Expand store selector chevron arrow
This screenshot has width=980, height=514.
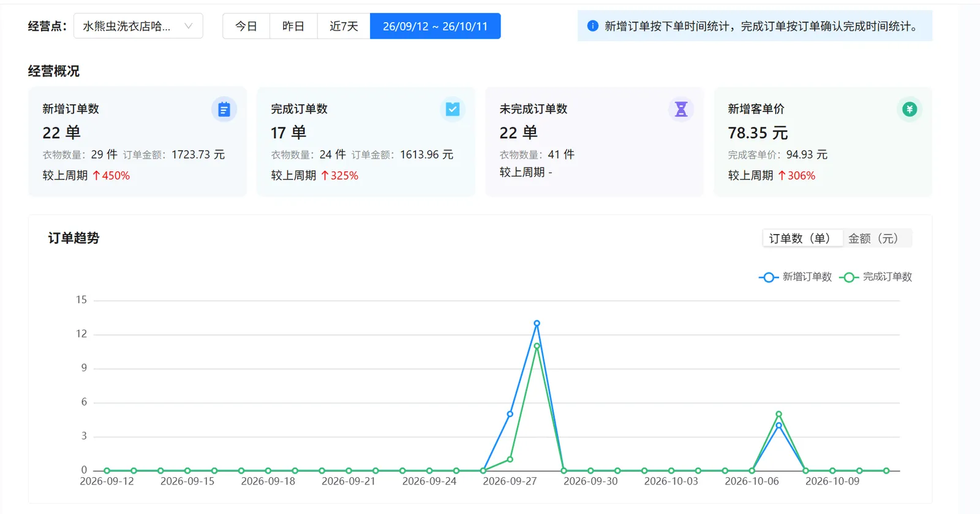(x=188, y=26)
